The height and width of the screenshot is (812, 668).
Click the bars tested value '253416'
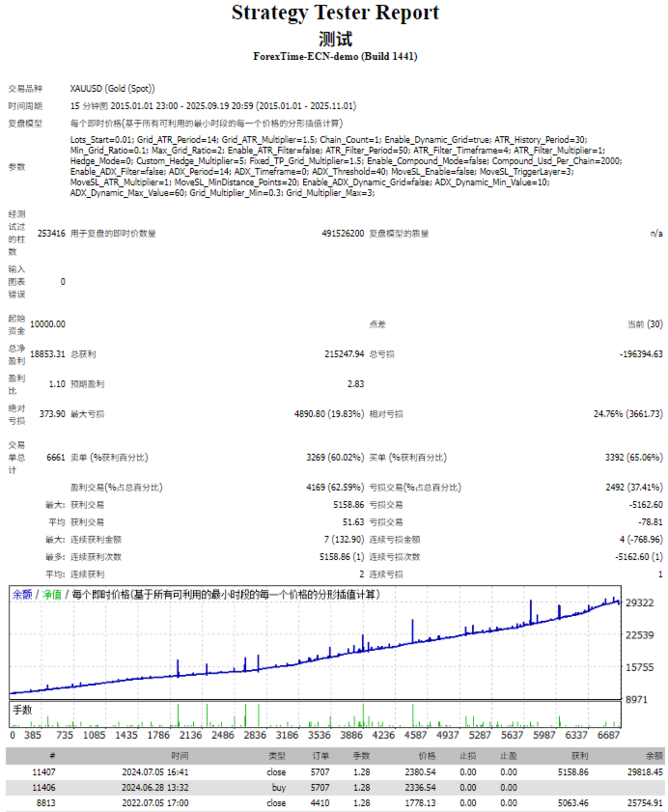(51, 234)
